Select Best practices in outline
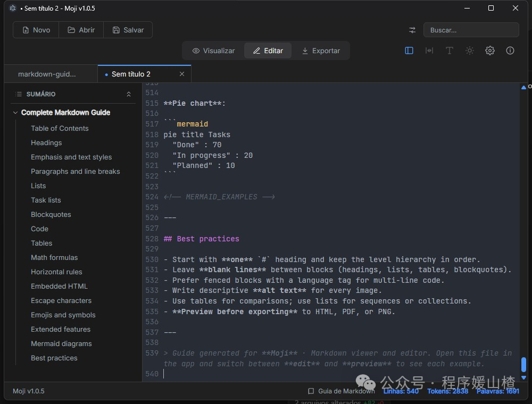The image size is (532, 404). (54, 358)
